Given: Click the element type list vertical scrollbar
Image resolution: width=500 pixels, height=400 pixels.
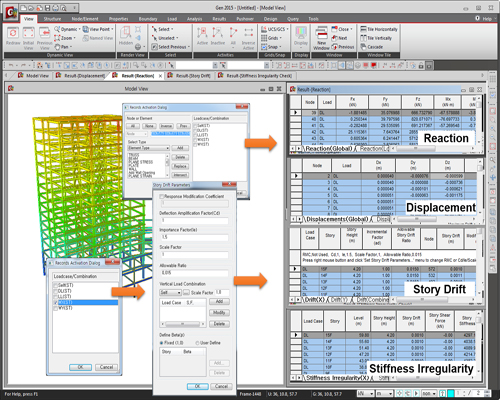Looking at the screenshot, I should [167, 165].
